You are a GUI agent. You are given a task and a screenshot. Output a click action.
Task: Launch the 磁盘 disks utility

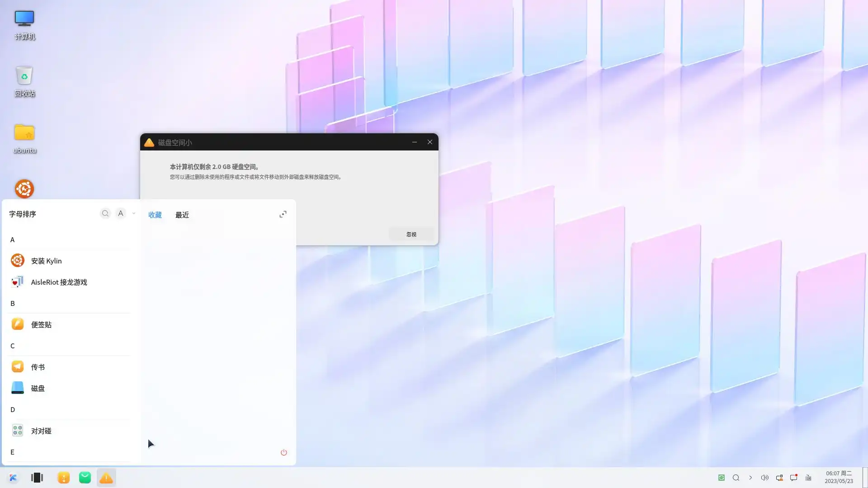(x=38, y=388)
